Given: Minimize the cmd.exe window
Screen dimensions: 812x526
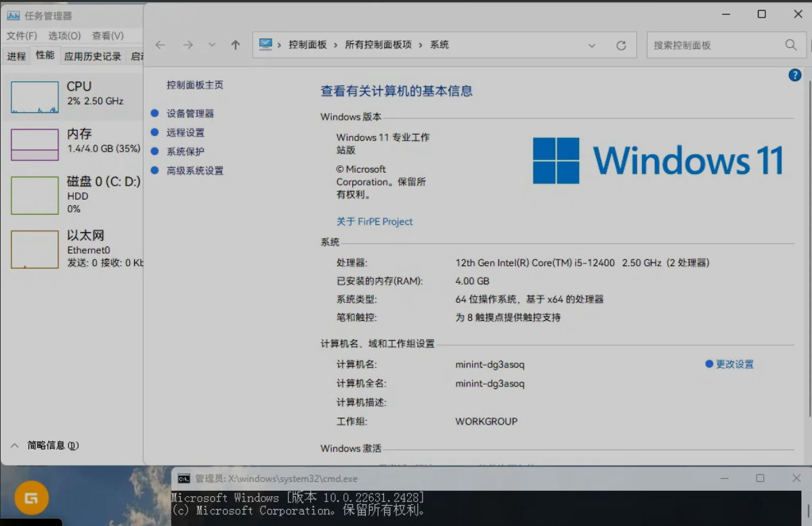Looking at the screenshot, I should 724,479.
